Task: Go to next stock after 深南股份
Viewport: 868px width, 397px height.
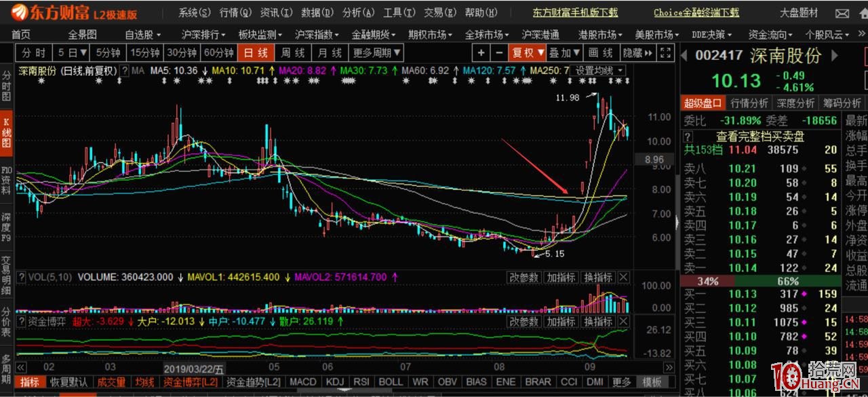Action: coord(835,56)
